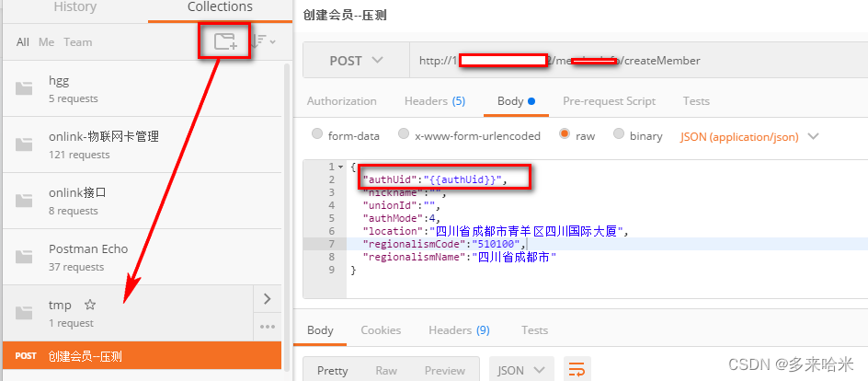Open response Tests tab
868x381 pixels.
coord(534,330)
